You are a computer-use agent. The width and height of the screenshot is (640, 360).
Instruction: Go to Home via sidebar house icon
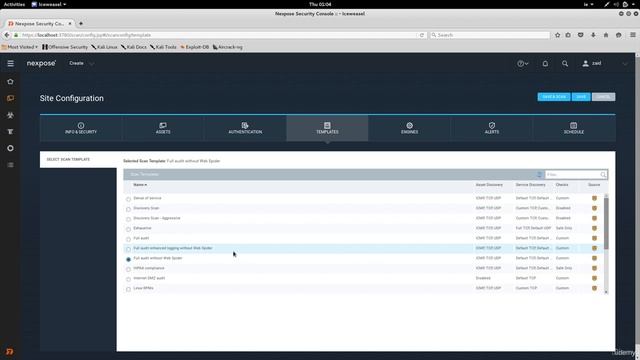click(10, 82)
